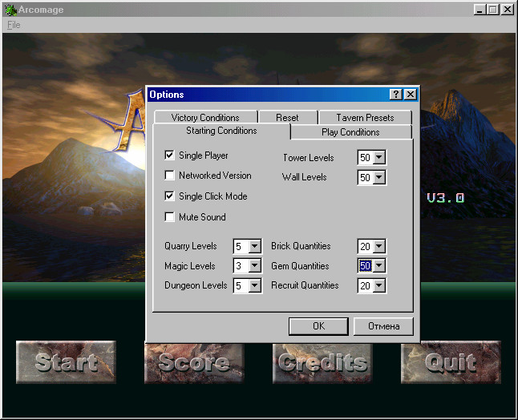The image size is (518, 420).
Task: Minimize the Arcomage main window
Action: coord(480,10)
